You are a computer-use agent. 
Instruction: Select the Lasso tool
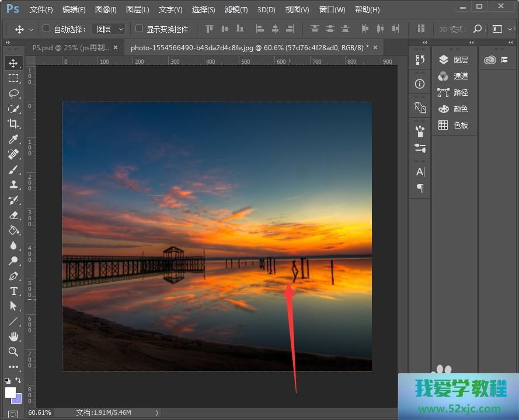click(13, 93)
